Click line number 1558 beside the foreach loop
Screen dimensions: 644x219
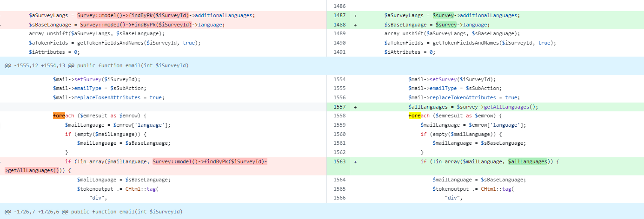pos(339,116)
